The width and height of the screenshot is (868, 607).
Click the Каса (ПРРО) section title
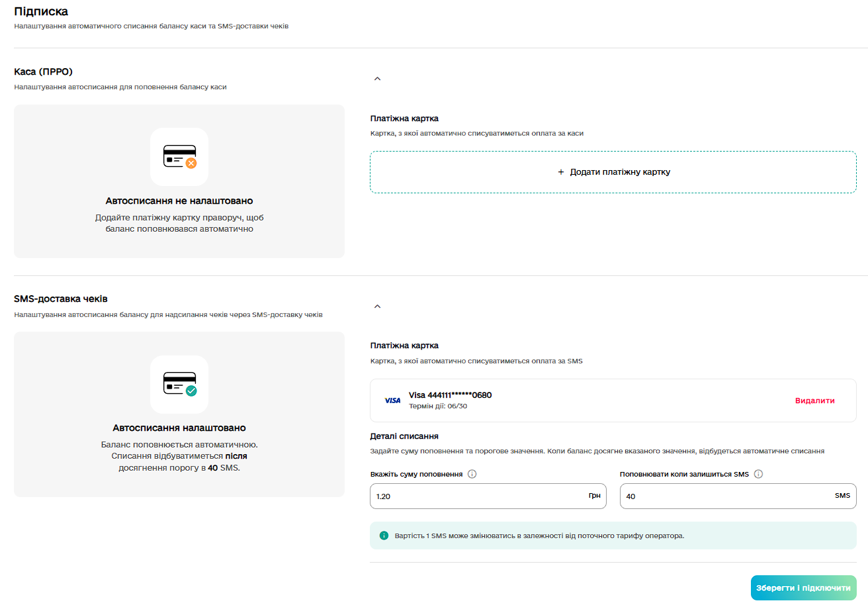click(x=43, y=71)
